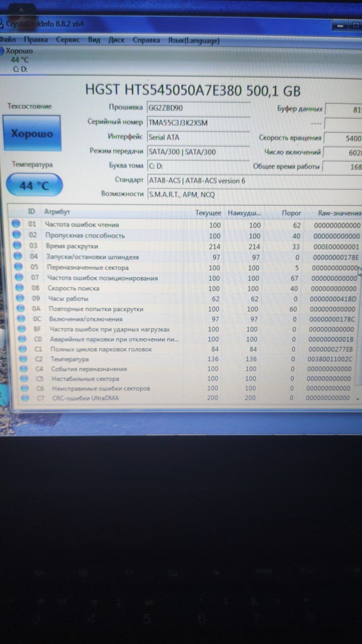Click status circle for Время раскрутки row
The height and width of the screenshot is (644, 362).
[x=17, y=246]
